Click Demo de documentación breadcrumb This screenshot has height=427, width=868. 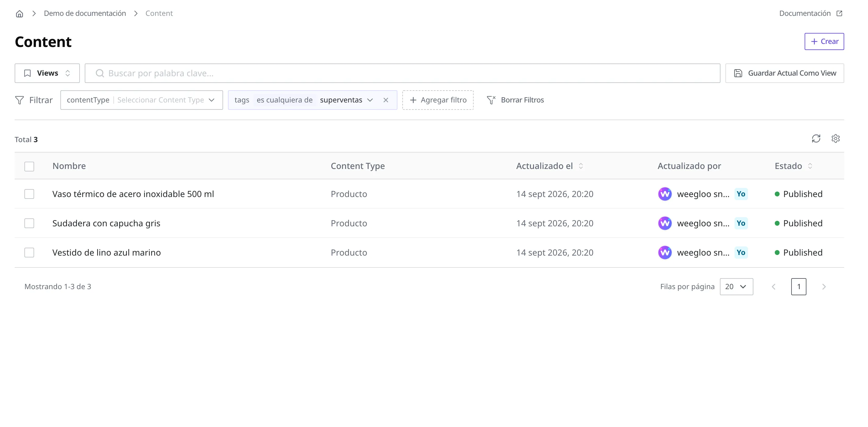click(x=85, y=13)
